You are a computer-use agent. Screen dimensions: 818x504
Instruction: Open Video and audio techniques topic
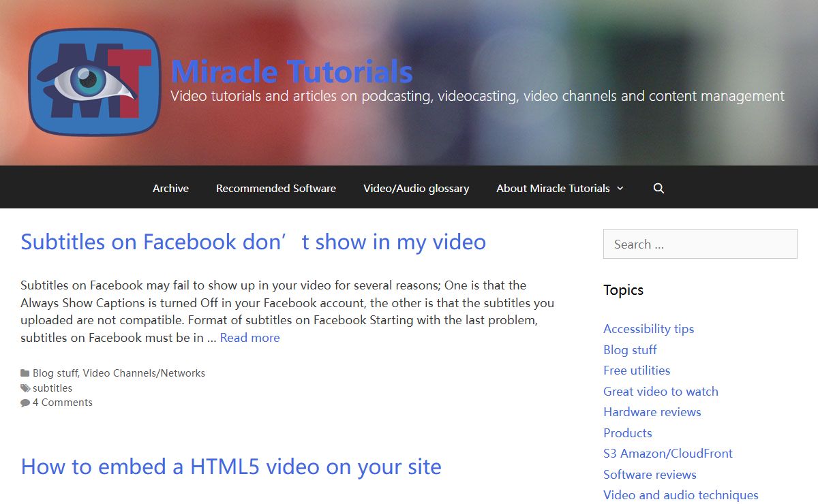[x=681, y=495]
